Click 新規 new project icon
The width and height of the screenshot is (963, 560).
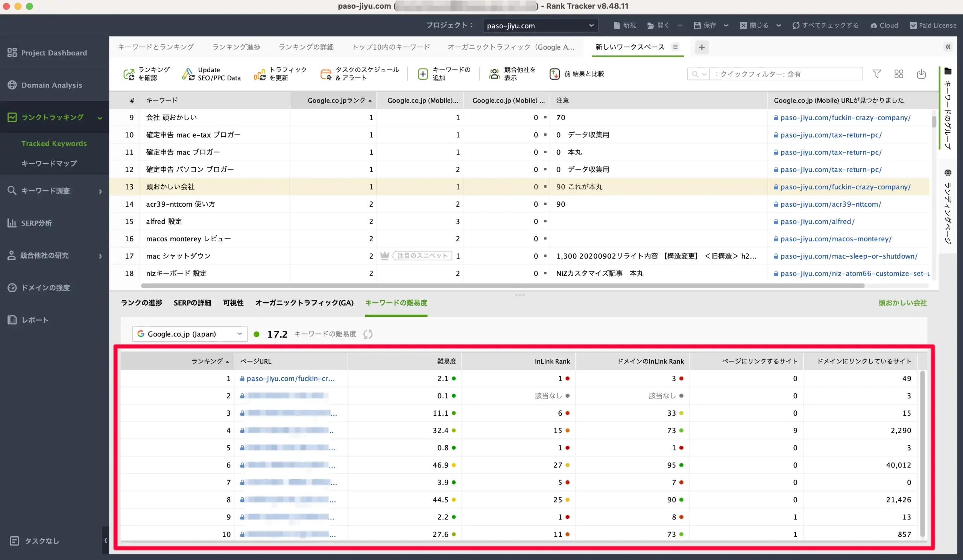(x=617, y=25)
